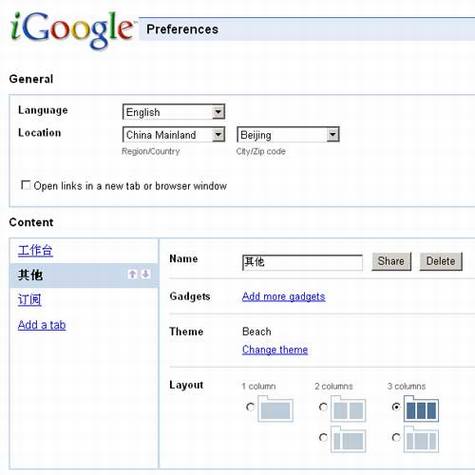Screen dimensions: 475x475
Task: Open the Add more gadgets link
Action: click(284, 296)
